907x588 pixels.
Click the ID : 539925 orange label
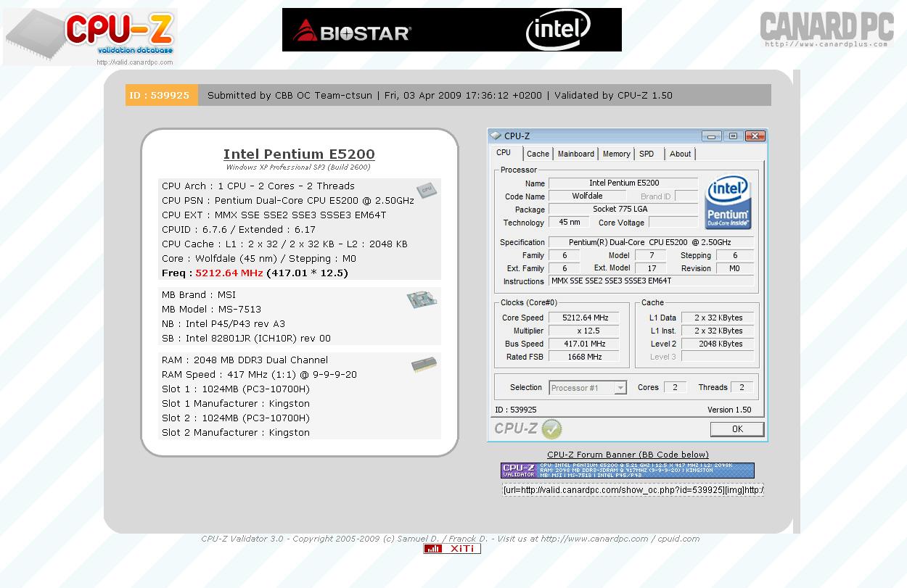tap(161, 95)
